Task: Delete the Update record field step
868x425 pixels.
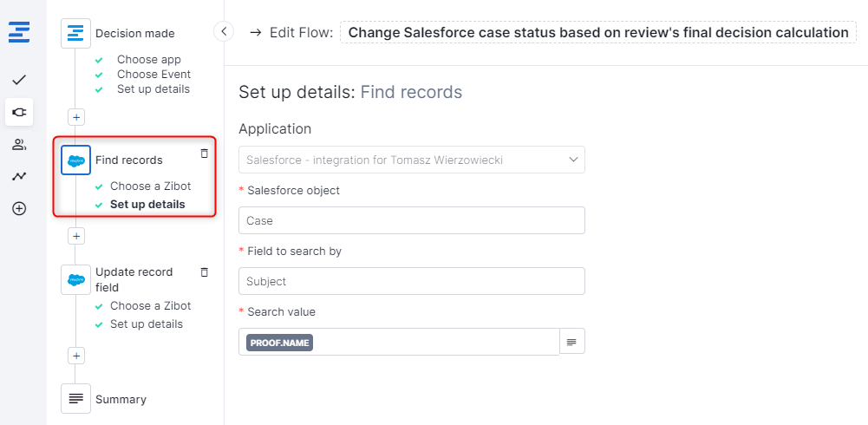Action: pyautogui.click(x=205, y=271)
